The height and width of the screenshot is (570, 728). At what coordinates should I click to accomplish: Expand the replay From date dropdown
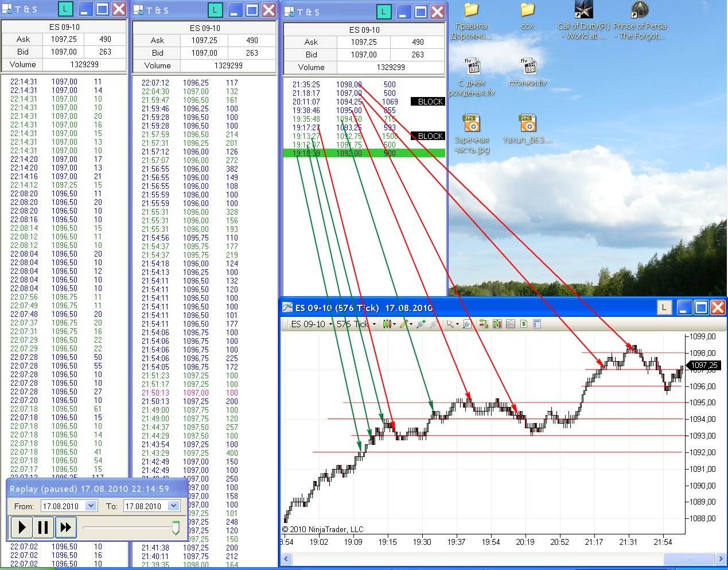pyautogui.click(x=91, y=506)
